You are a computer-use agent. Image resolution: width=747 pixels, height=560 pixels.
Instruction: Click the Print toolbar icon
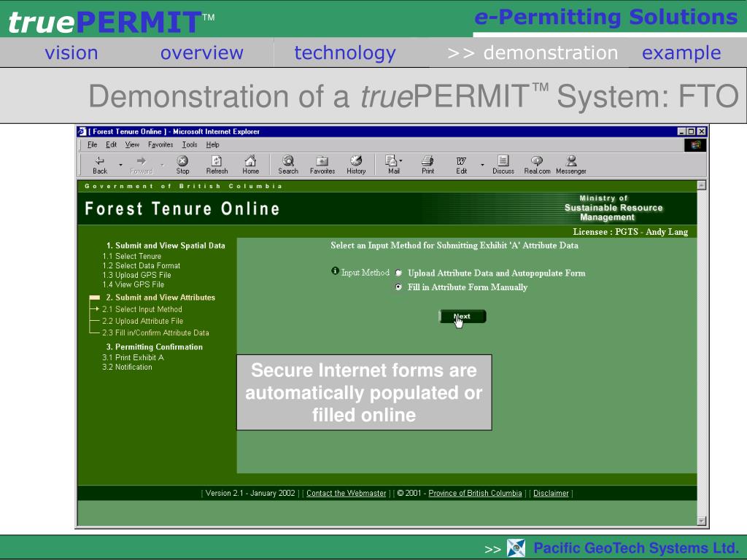click(x=427, y=165)
